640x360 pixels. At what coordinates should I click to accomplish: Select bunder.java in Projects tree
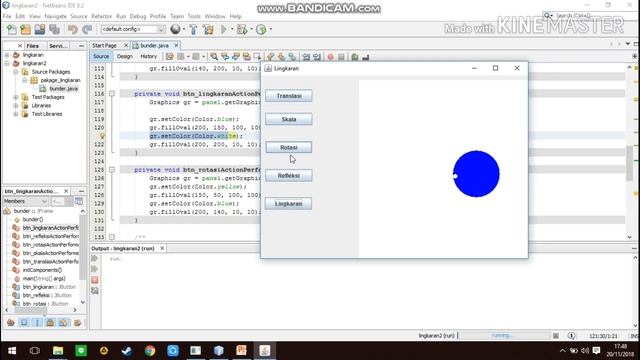63,89
